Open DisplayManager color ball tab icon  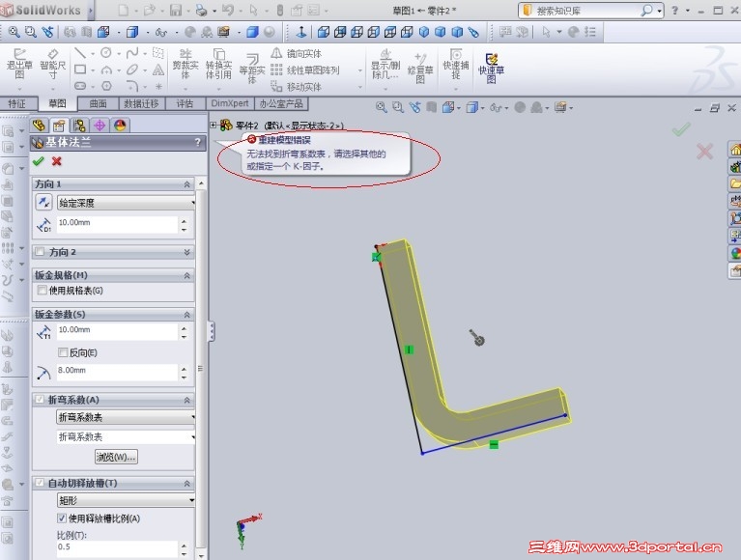(120, 126)
